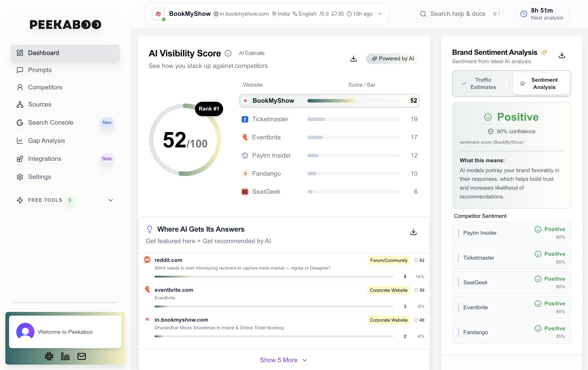588x370 pixels.
Task: Open the reddit.com source link
Action: pos(168,260)
